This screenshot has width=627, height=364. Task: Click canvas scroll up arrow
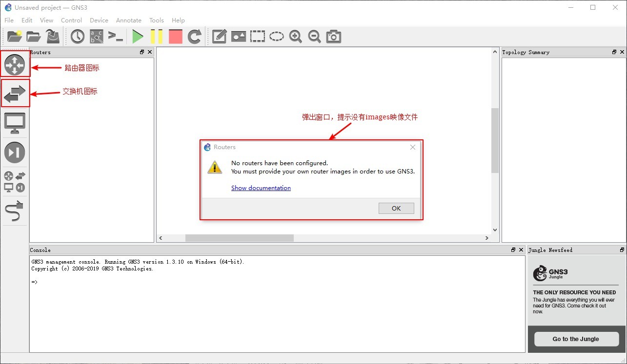tap(495, 51)
